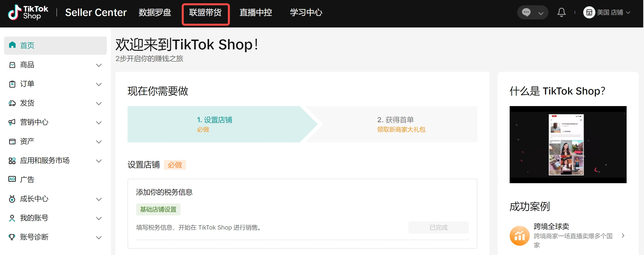The height and width of the screenshot is (255, 644).
Task: Play the TikTok Shop intro video
Action: pyautogui.click(x=568, y=144)
